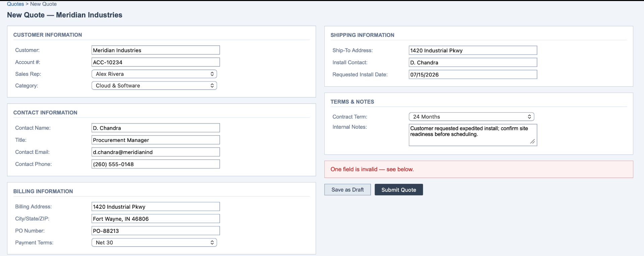Click the 'Sales Rep:' label
The height and width of the screenshot is (256, 644).
pyautogui.click(x=28, y=74)
